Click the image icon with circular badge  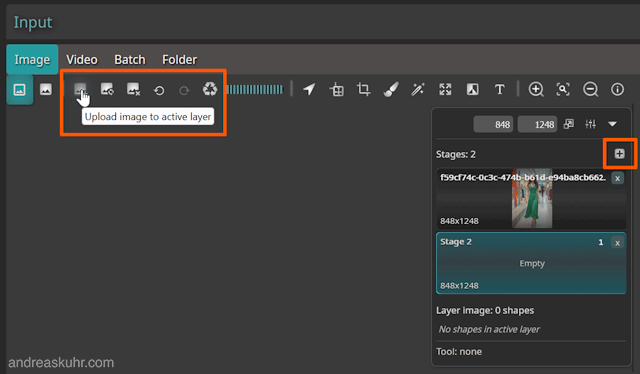pos(107,89)
